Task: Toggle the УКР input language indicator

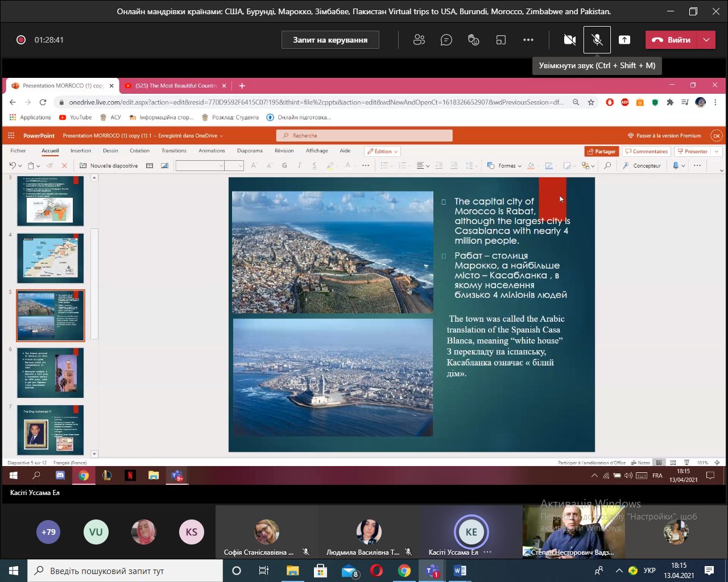Action: [650, 571]
